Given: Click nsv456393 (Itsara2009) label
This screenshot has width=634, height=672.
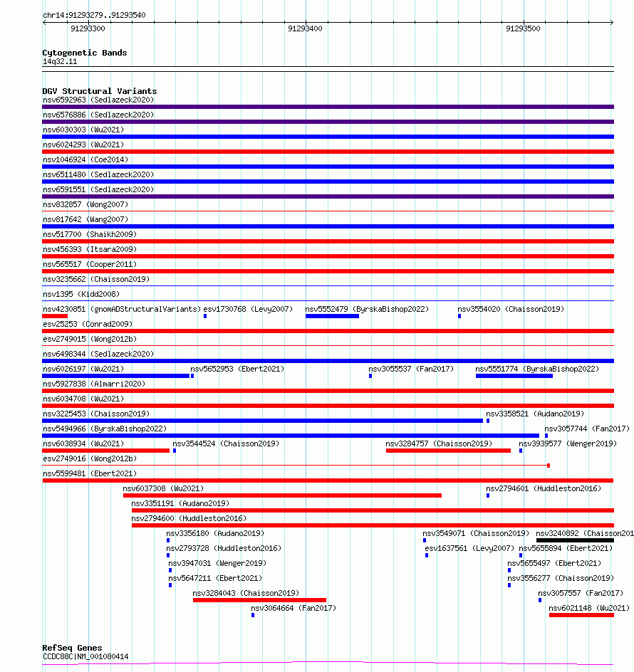Looking at the screenshot, I should tap(90, 249).
